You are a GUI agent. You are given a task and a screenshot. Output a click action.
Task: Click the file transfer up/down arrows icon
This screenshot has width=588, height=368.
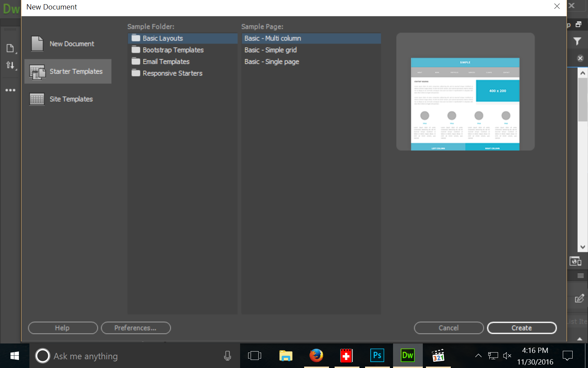(10, 66)
